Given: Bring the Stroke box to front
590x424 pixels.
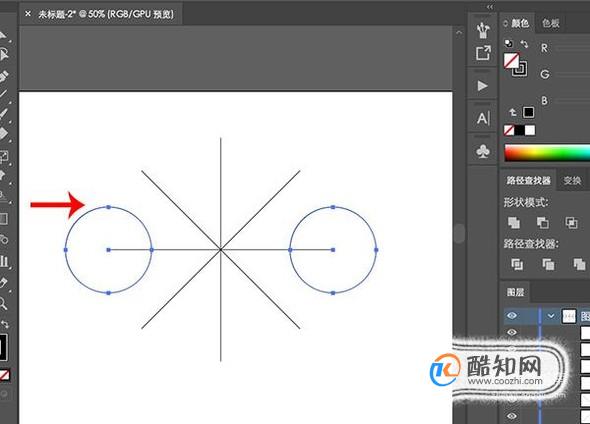Looking at the screenshot, I should point(521,69).
